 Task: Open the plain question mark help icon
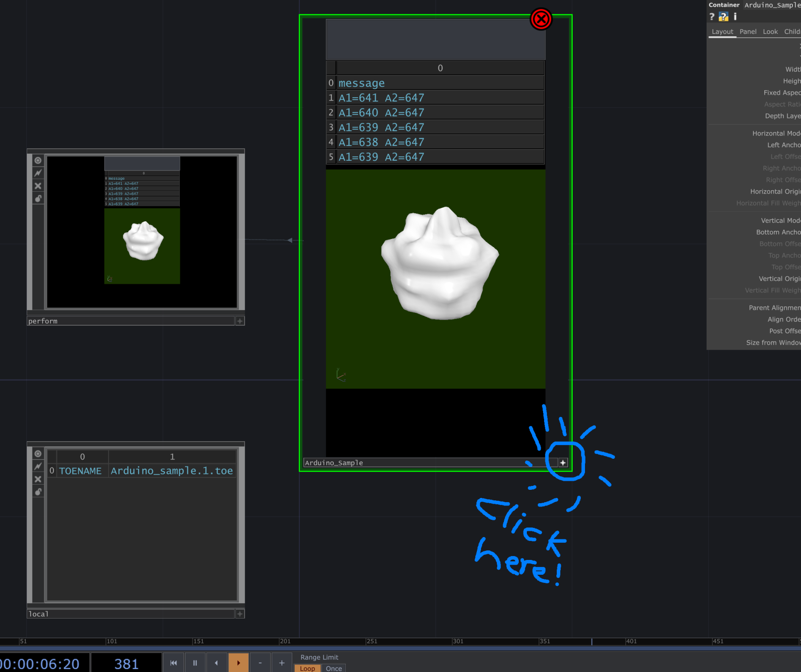(711, 16)
